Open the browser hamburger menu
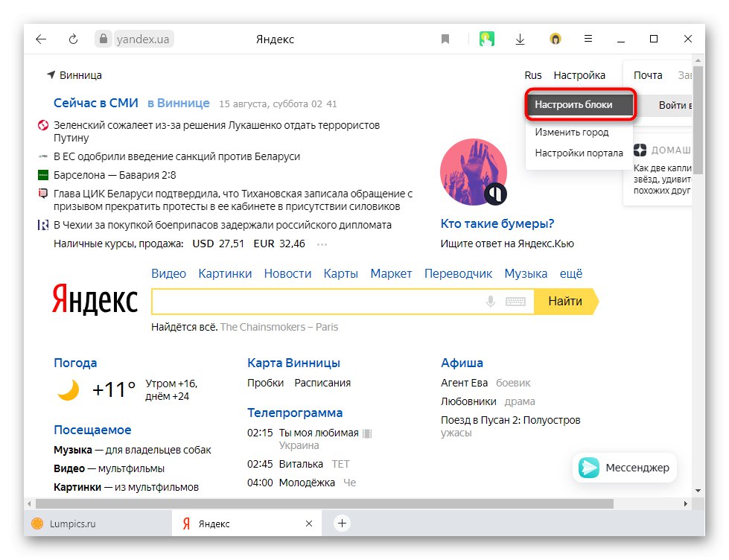 coord(588,38)
